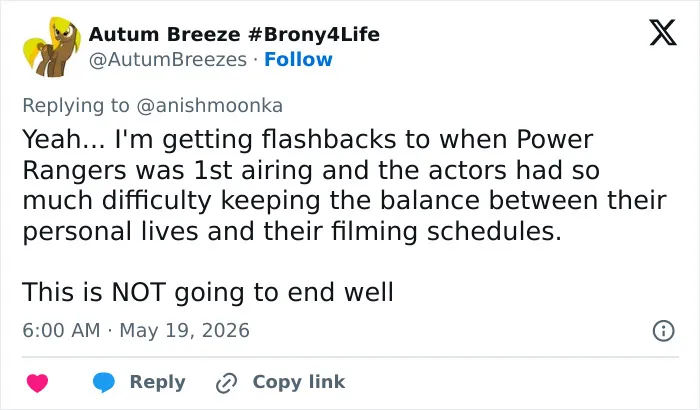Click the 'This is NOT going to end well' line
The width and height of the screenshot is (700, 410).
pos(208,293)
